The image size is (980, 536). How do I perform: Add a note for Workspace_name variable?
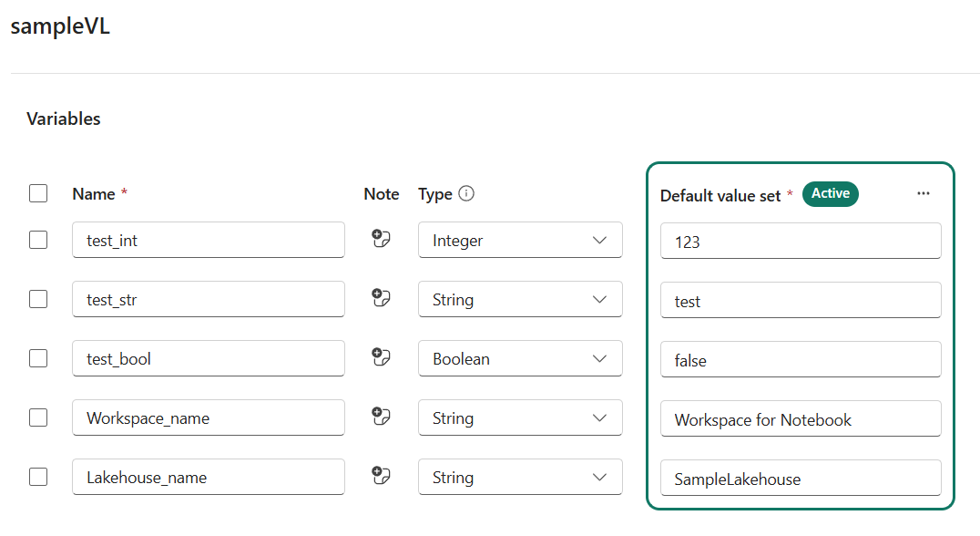(382, 417)
